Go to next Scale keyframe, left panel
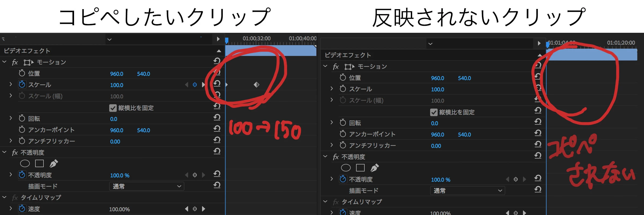 [203, 85]
